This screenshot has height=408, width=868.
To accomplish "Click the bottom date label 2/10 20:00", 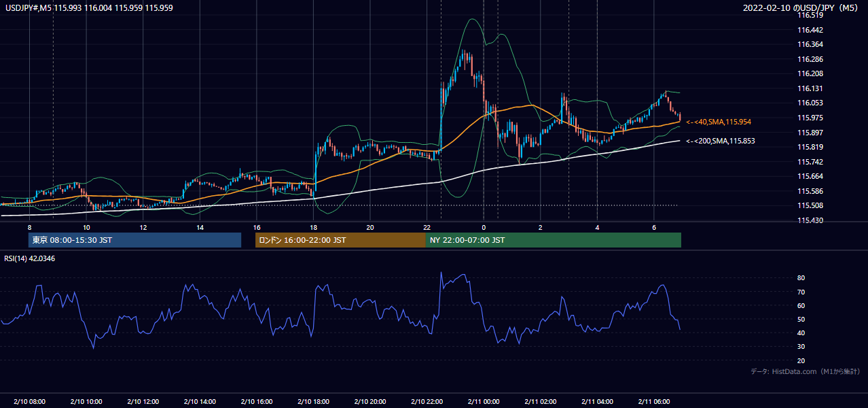I will [370, 402].
